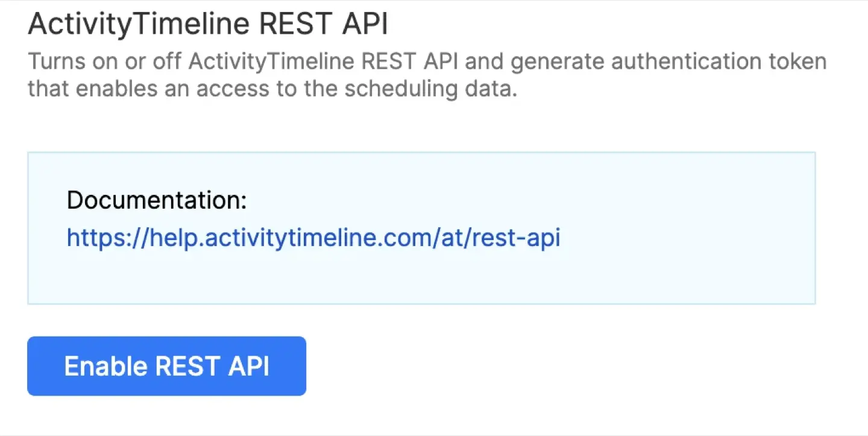Click inside the light blue documentation box
The height and width of the screenshot is (436, 868).
[422, 277]
